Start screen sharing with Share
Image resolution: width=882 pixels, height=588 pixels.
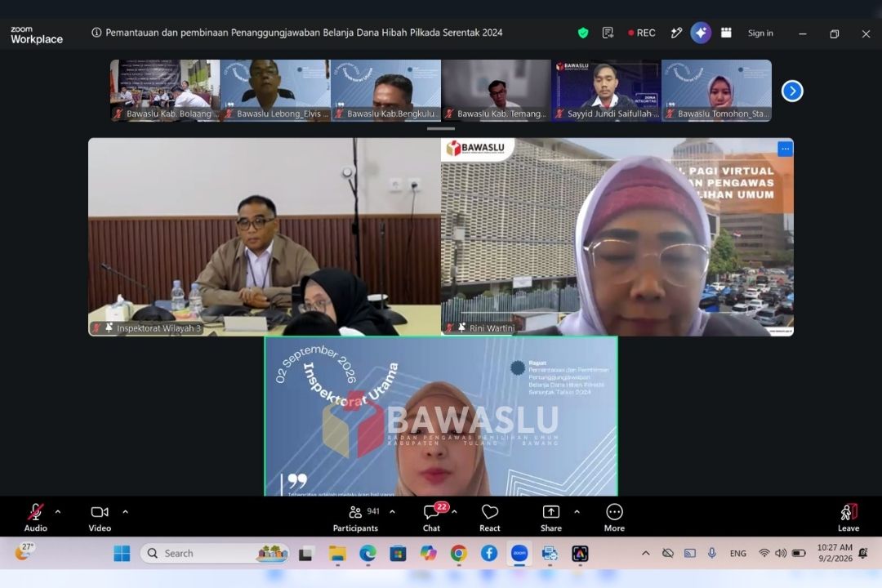pos(550,517)
